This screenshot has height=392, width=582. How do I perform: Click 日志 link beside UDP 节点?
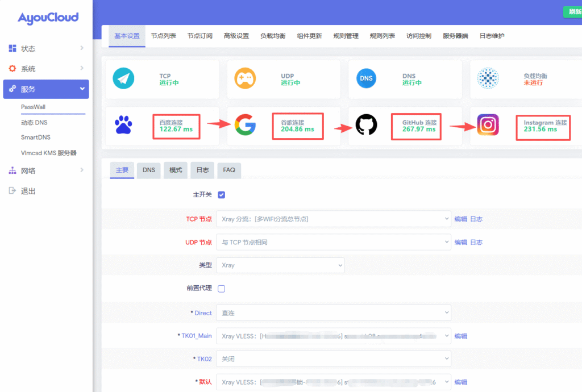point(476,242)
